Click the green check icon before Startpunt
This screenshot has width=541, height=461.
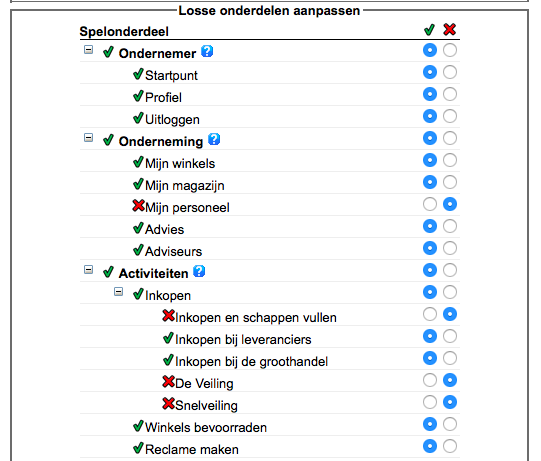[x=138, y=73]
